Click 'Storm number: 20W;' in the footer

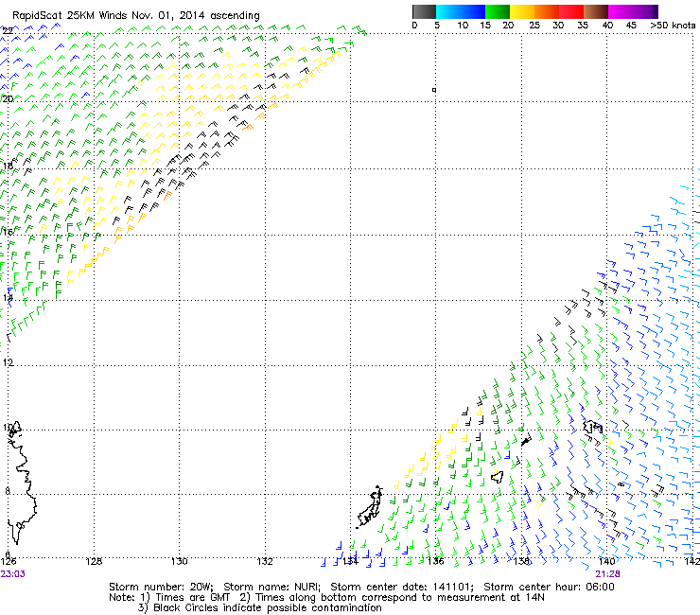point(161,587)
